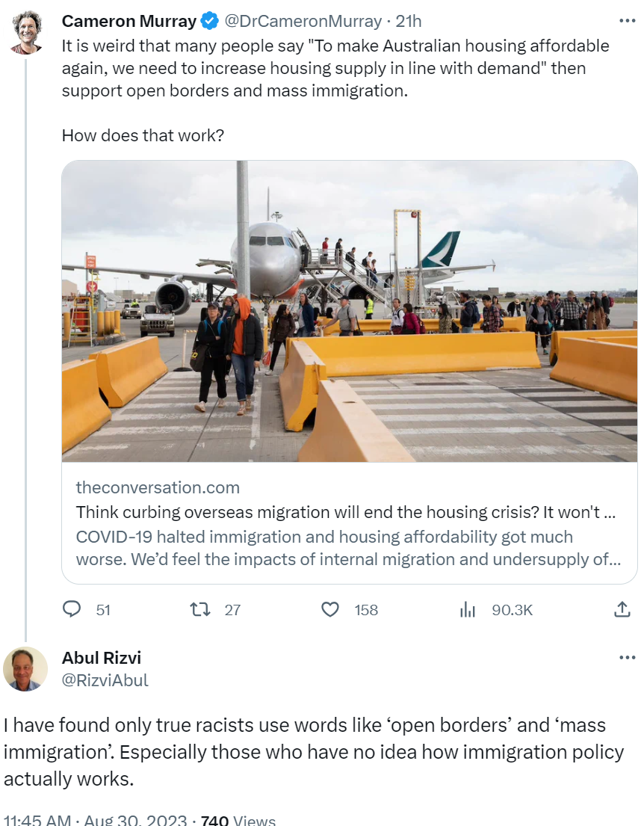Retweet Cameron Murray's tweet
The image size is (644, 826).
pyautogui.click(x=199, y=610)
